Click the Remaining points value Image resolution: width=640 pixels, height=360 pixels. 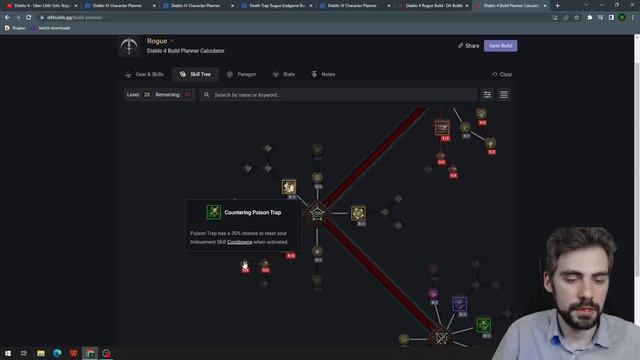(188, 95)
